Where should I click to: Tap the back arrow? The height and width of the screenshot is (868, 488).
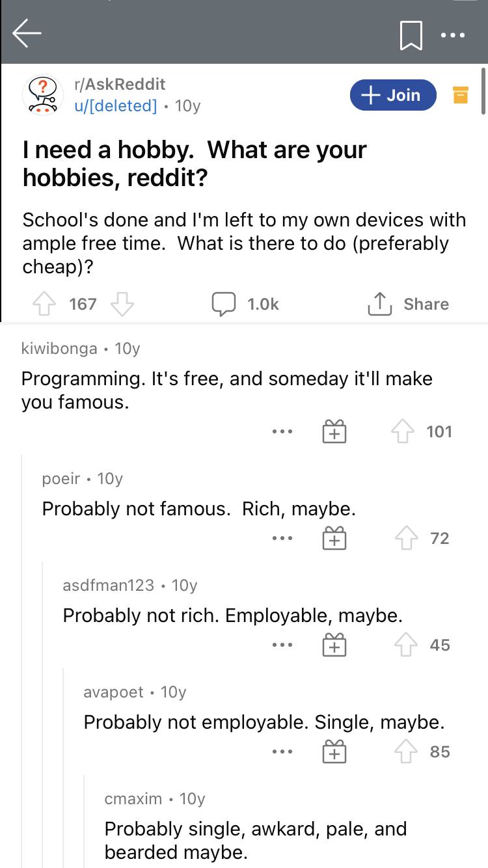point(27,34)
